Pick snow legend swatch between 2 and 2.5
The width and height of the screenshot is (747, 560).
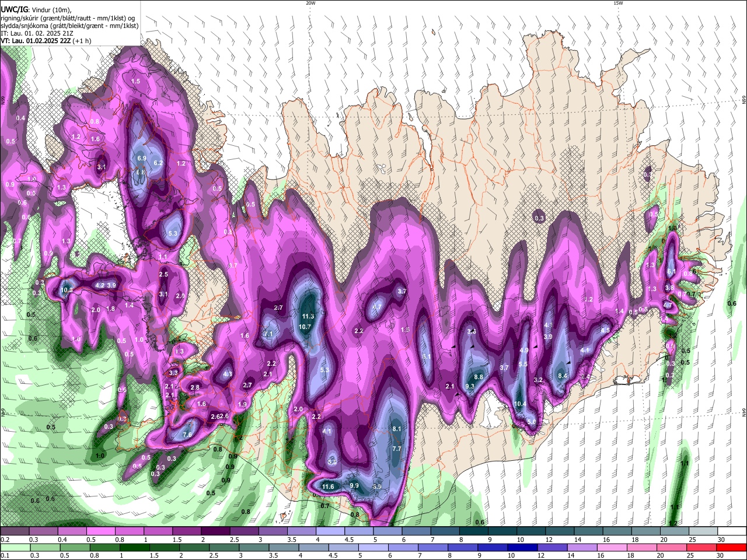(x=215, y=531)
